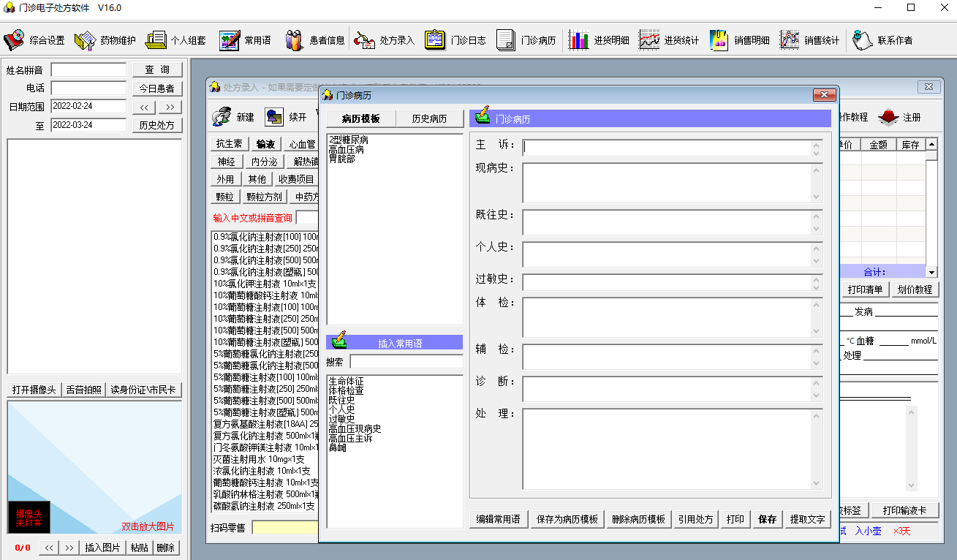Viewport: 957px width, 560px height.
Task: Switch to 历史病历 tab
Action: [x=429, y=119]
